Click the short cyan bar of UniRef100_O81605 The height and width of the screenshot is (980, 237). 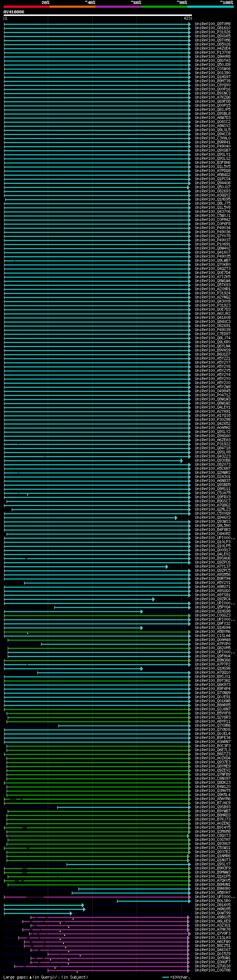(44, 905)
